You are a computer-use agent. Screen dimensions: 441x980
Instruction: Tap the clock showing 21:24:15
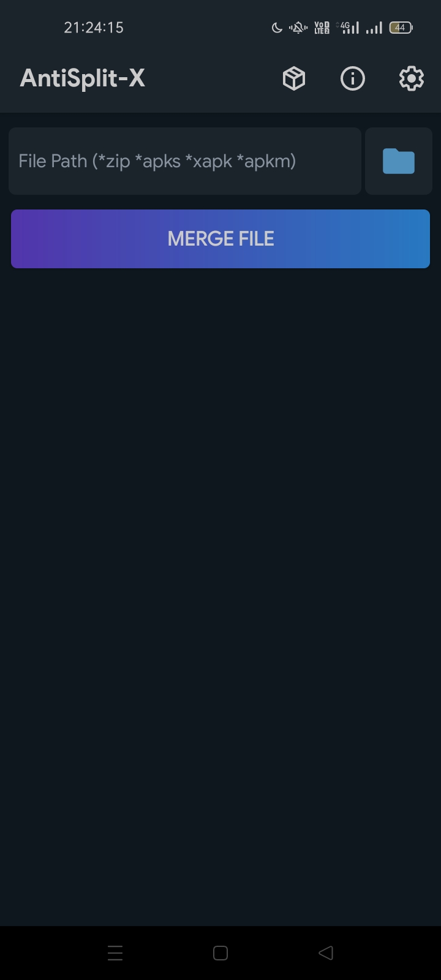94,28
